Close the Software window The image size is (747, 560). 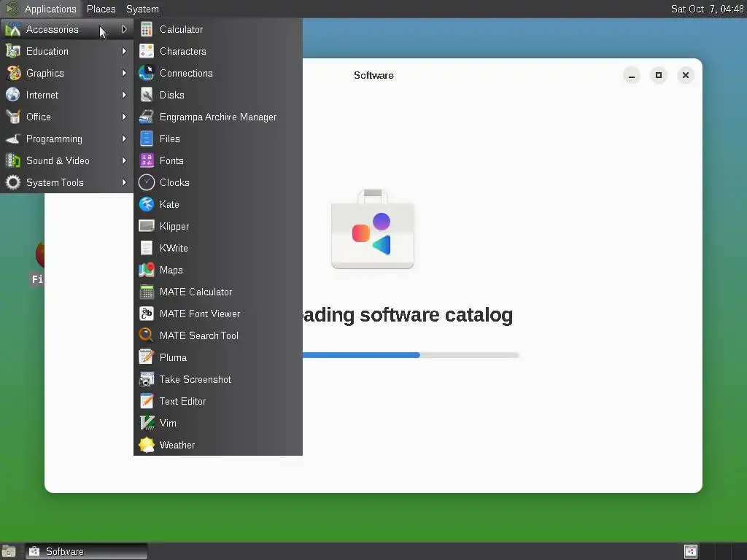[686, 75]
